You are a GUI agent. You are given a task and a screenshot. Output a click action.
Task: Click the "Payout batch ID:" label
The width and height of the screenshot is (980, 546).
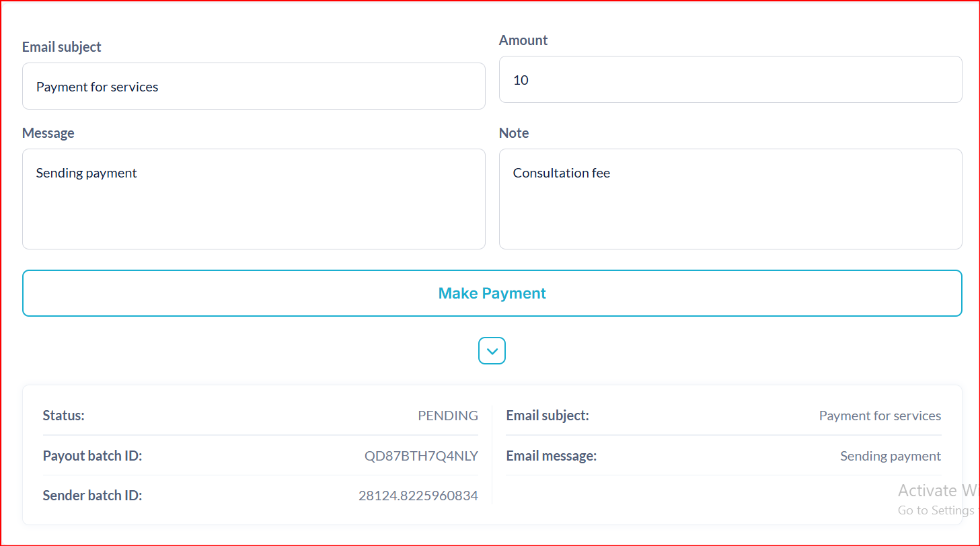93,456
